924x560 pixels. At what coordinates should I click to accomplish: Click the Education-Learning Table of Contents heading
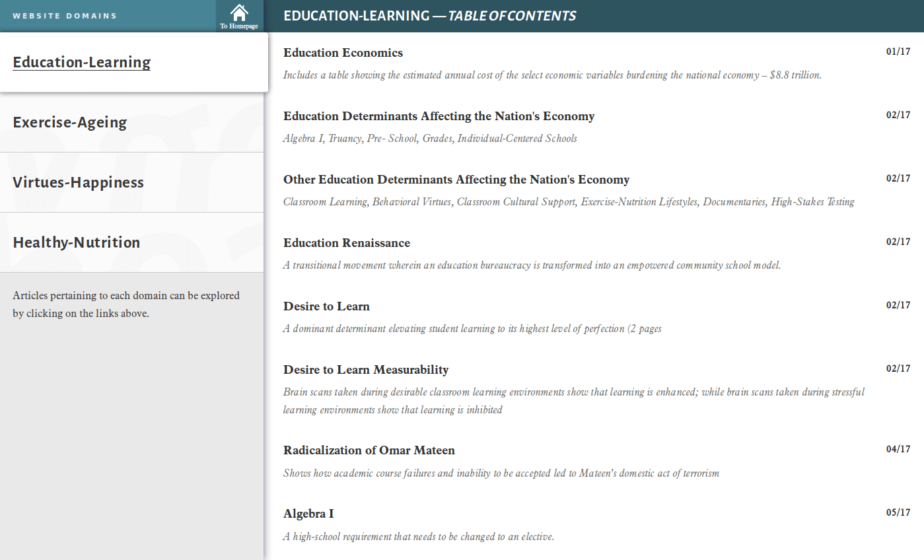429,16
